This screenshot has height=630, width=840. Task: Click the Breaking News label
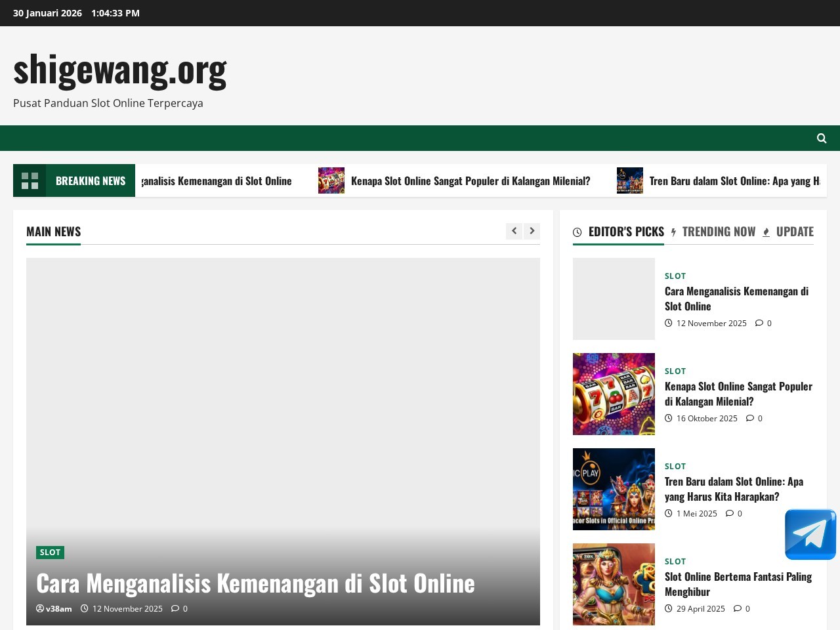click(91, 180)
